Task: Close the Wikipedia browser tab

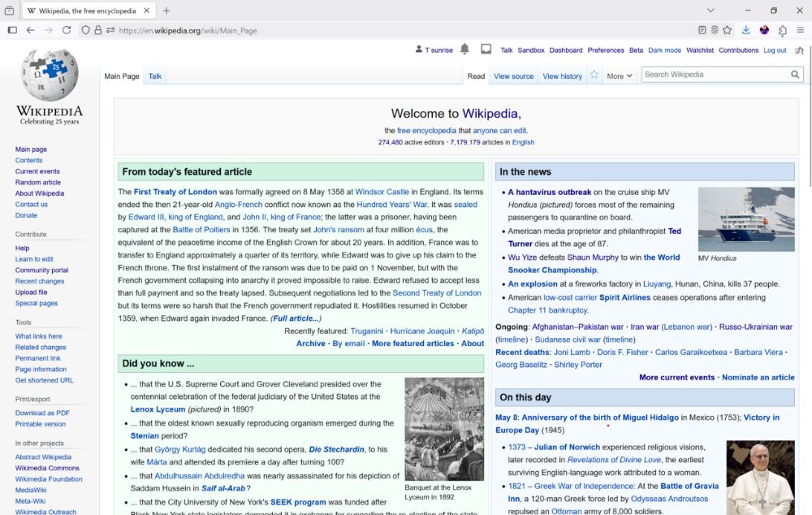Action: coord(146,11)
